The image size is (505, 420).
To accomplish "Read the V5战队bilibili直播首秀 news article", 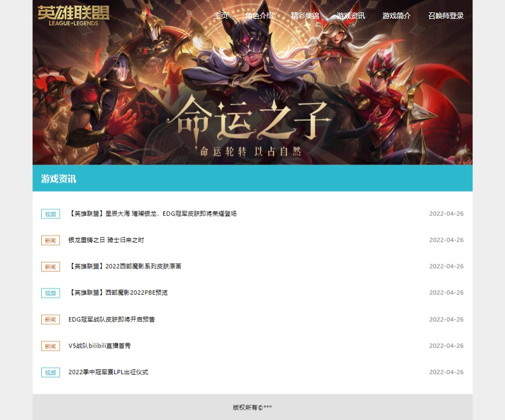I will [99, 346].
